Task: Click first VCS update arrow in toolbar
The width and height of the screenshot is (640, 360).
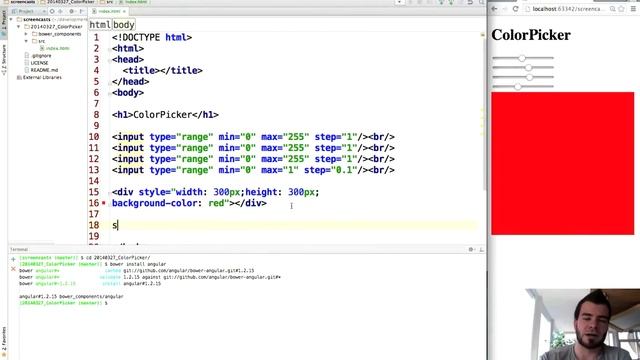Action: click(441, 2)
